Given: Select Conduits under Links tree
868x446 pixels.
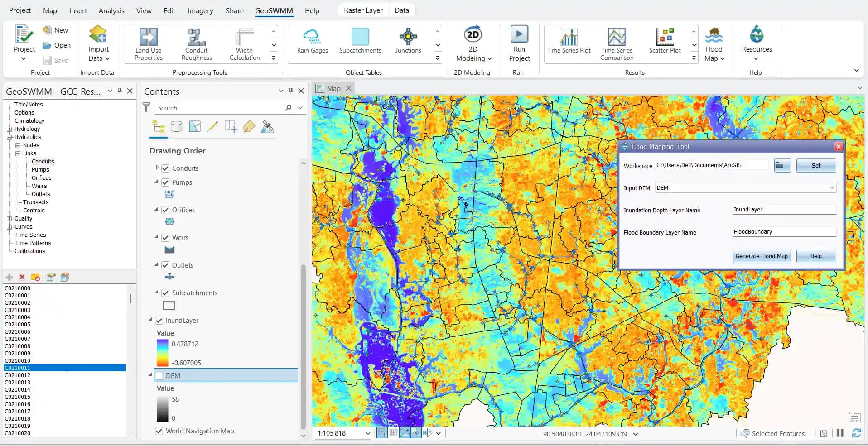Looking at the screenshot, I should 43,162.
